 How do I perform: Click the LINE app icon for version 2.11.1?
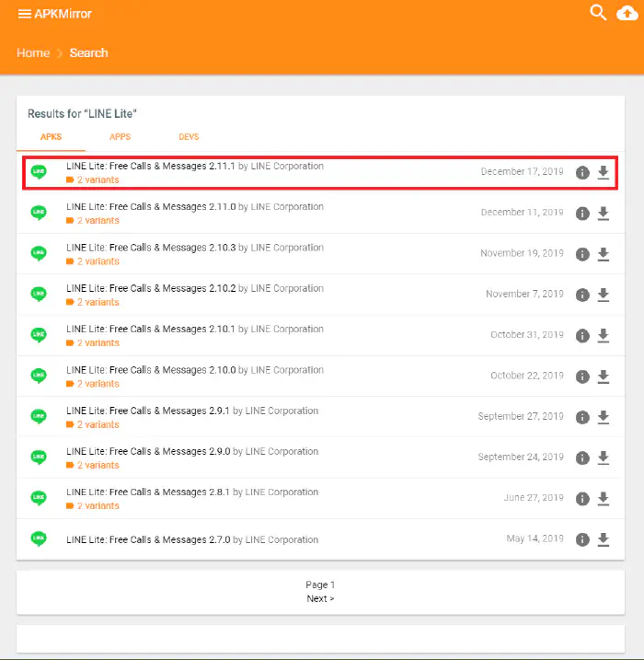(39, 172)
